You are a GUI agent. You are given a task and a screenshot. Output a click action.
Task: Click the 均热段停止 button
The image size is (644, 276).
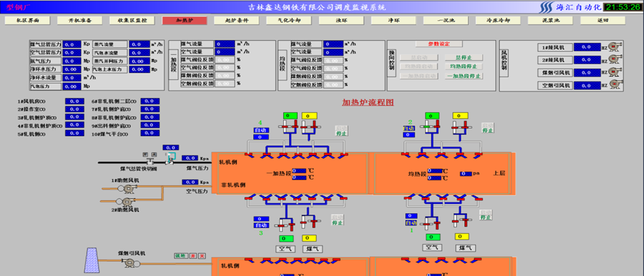464,67
